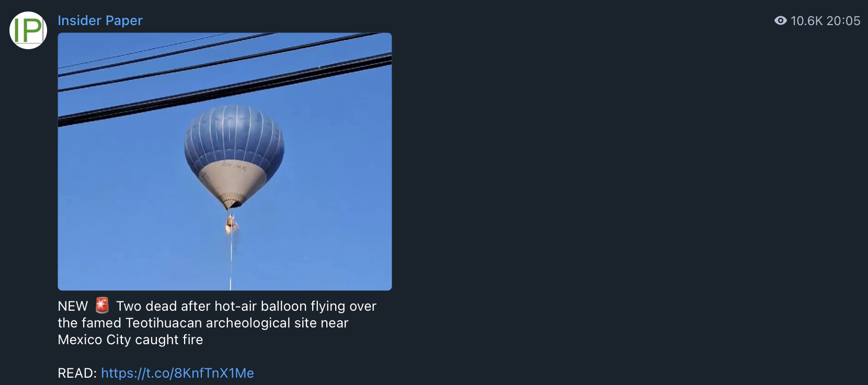Click the READ: label before the link
Viewport: 868px width, 385px height.
tap(77, 373)
